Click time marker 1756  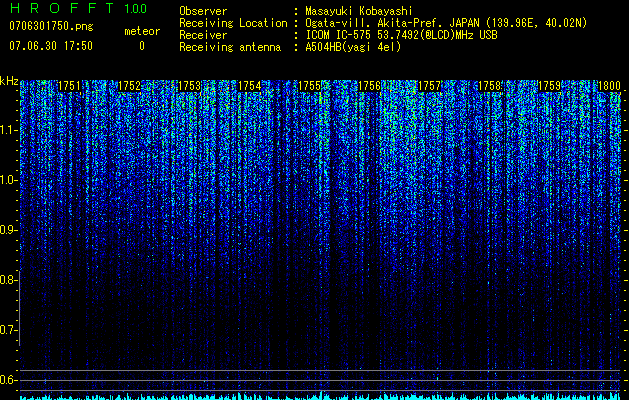369,86
